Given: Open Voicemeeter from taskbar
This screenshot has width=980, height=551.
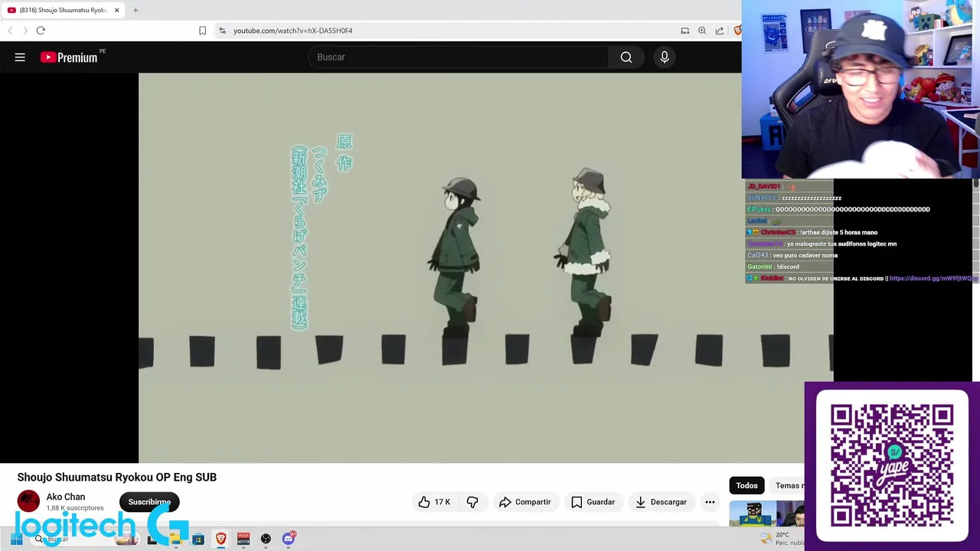Looking at the screenshot, I should coord(243,539).
